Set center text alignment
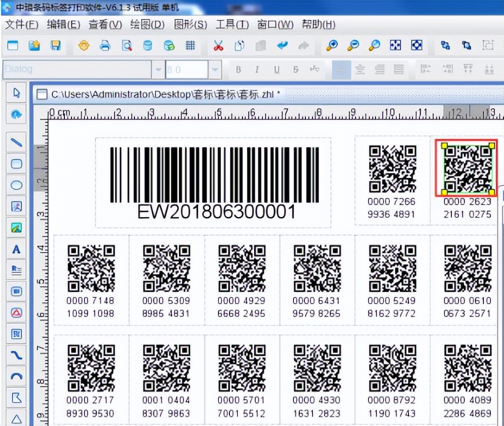Viewport: 504px width, 426px height. [360, 69]
